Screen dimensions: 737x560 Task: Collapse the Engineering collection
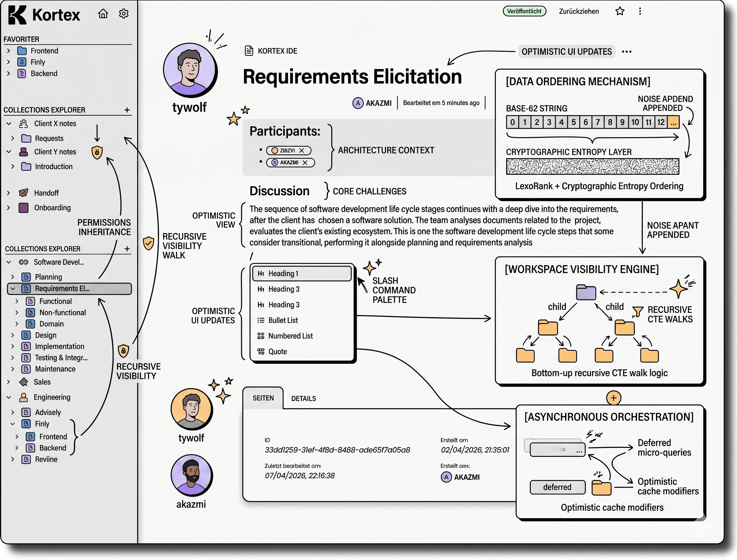coord(9,397)
